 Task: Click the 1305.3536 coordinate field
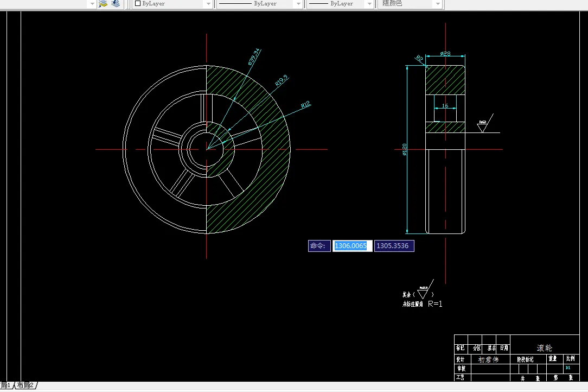(394, 246)
